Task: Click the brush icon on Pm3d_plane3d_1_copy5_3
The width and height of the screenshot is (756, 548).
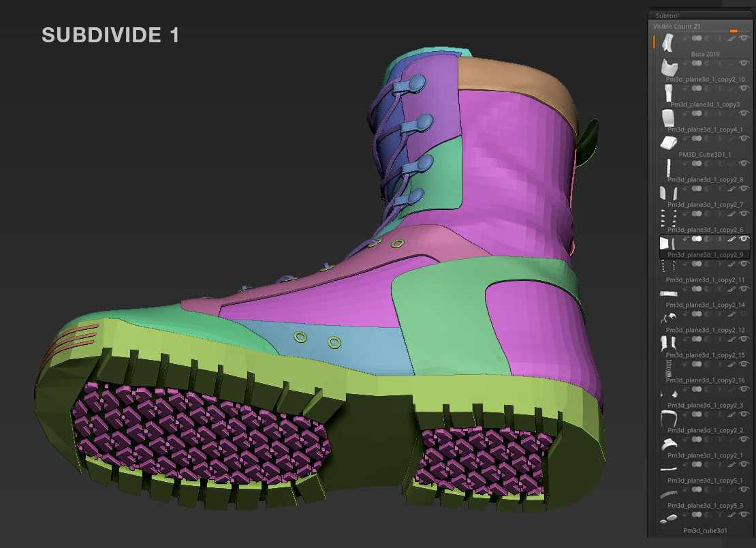Action: (731, 489)
